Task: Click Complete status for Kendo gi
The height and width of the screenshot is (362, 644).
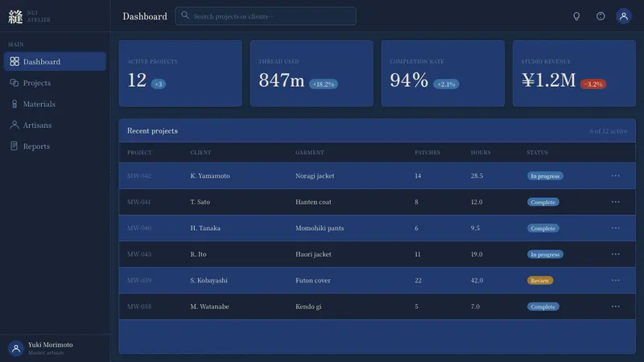Action: tap(543, 307)
